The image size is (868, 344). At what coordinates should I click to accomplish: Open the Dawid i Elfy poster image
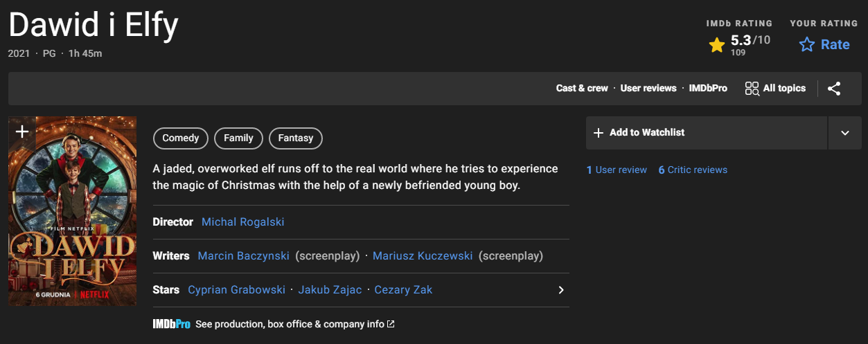tap(73, 211)
